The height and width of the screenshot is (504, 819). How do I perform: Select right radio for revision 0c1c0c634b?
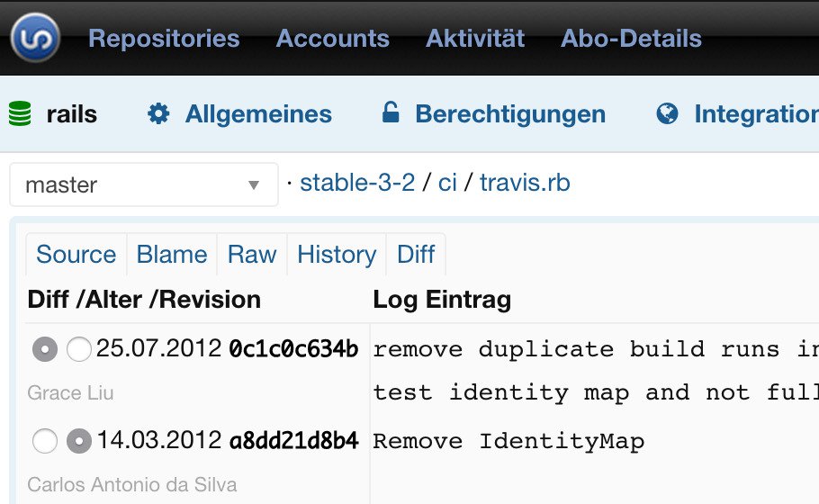coord(79,349)
